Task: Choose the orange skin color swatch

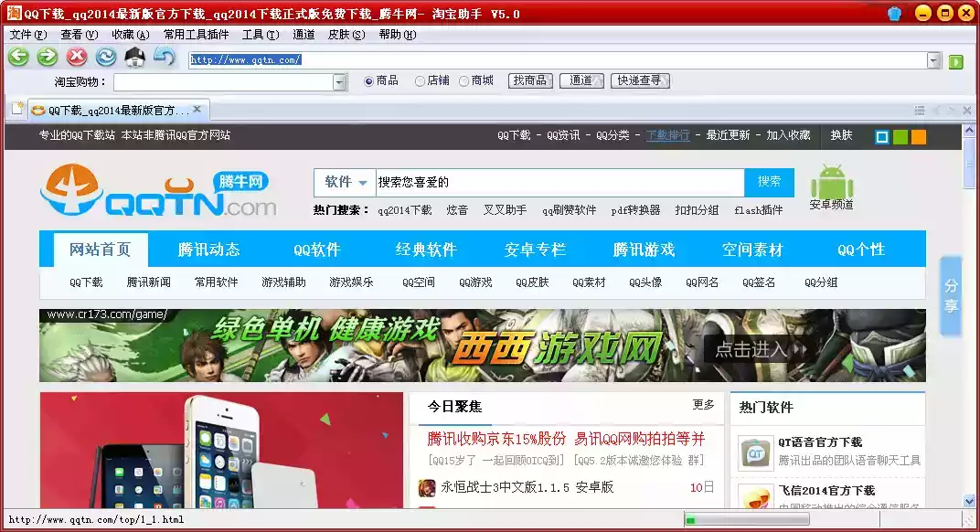Action: [x=919, y=137]
